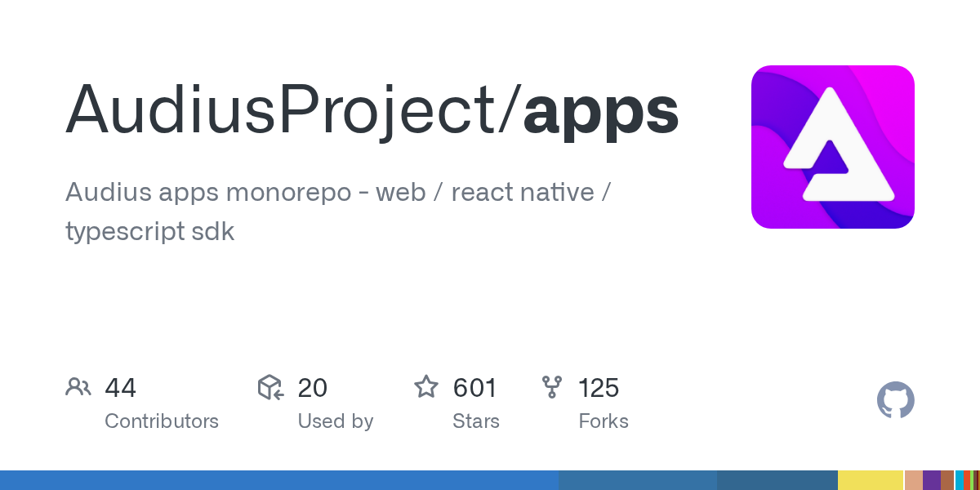Click the Audius triangle logo image
The height and width of the screenshot is (490, 980).
click(x=832, y=147)
